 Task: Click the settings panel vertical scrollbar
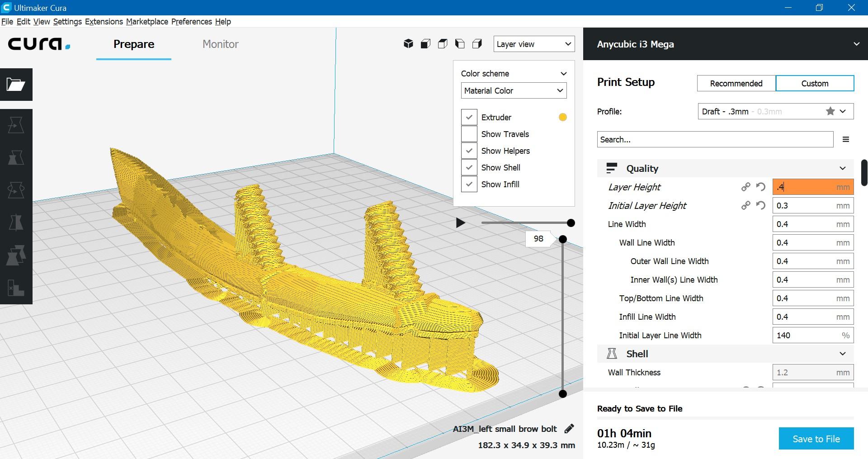pyautogui.click(x=864, y=172)
